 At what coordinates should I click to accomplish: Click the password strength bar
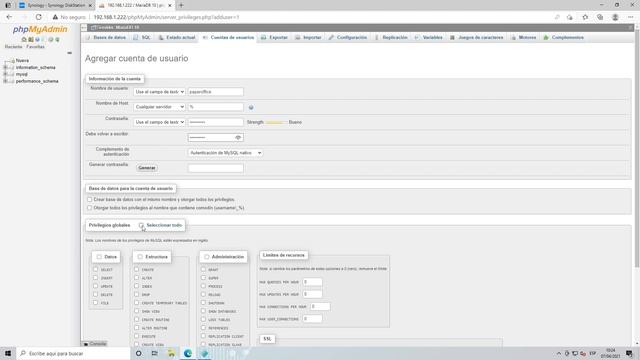tap(276, 122)
